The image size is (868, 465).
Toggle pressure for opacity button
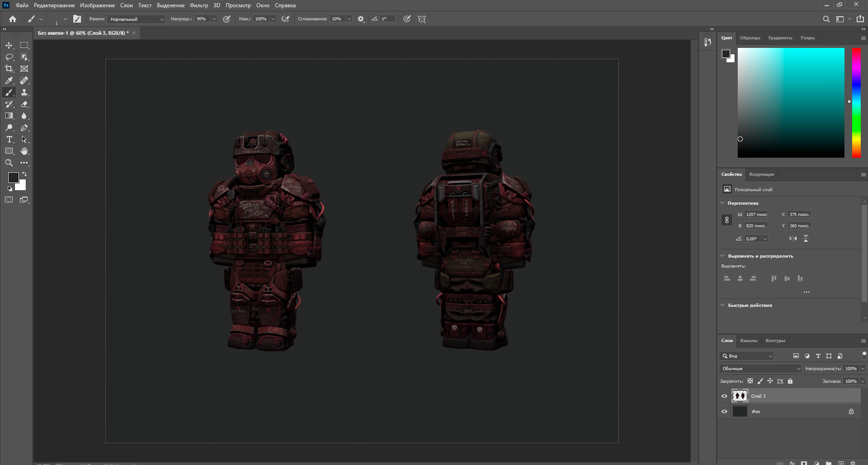227,19
